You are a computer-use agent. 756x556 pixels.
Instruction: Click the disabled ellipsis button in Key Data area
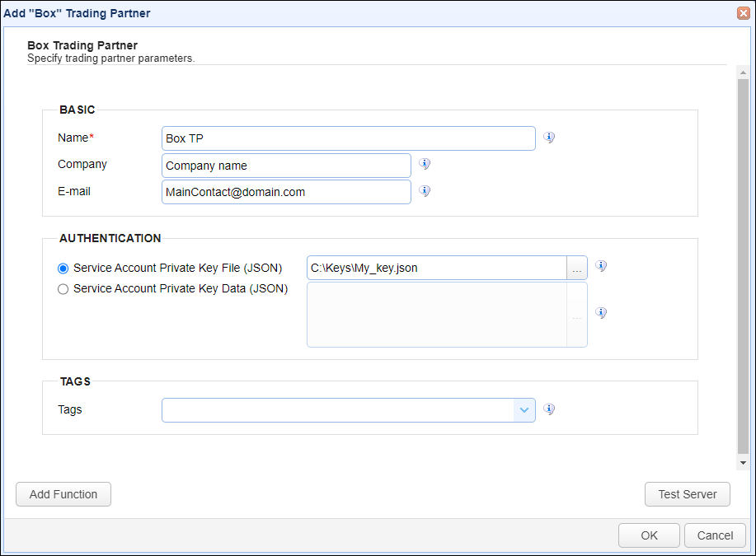[x=576, y=315]
